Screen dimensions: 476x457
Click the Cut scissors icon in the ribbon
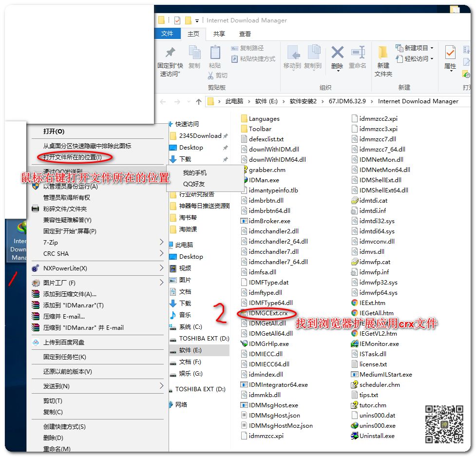click(210, 76)
